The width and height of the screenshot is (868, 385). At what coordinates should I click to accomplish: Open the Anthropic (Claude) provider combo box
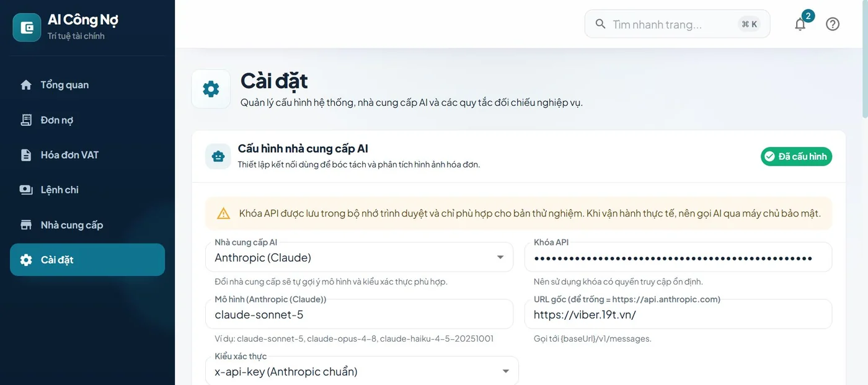point(359,257)
